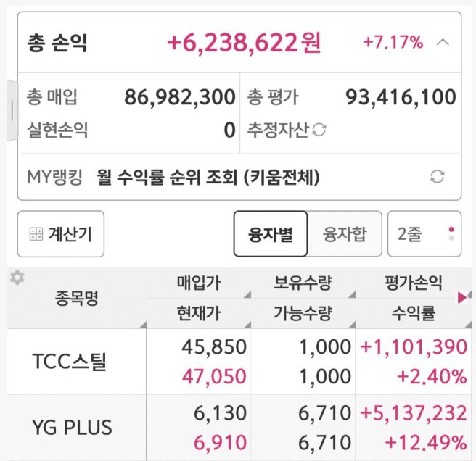Toggle the 2줄 row display mode
The height and width of the screenshot is (461, 476).
(424, 234)
